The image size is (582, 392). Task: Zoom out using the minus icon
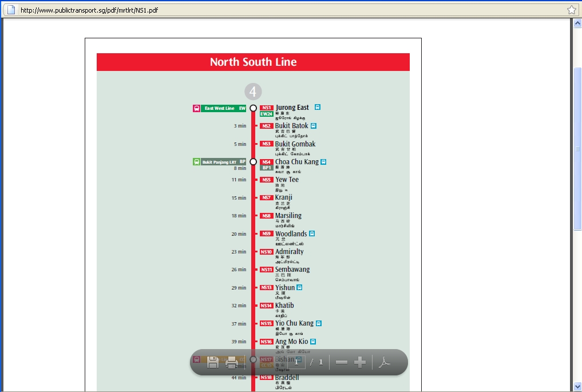click(342, 362)
